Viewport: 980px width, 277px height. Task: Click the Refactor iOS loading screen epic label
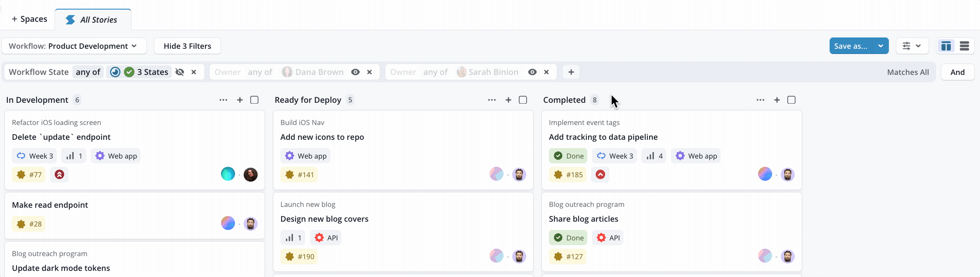coord(56,123)
